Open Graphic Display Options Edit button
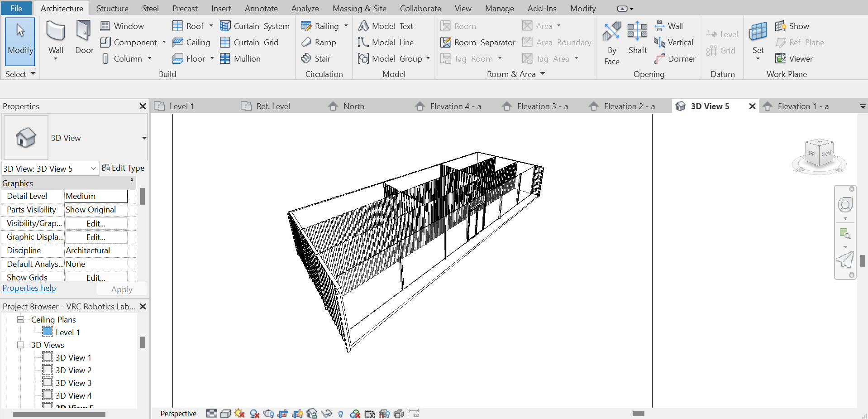The width and height of the screenshot is (868, 419). [96, 237]
